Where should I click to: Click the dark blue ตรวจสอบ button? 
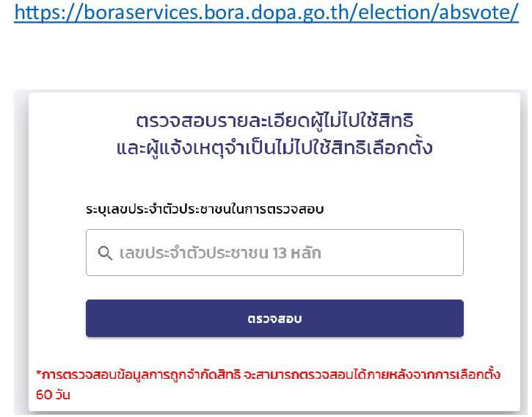click(x=274, y=319)
